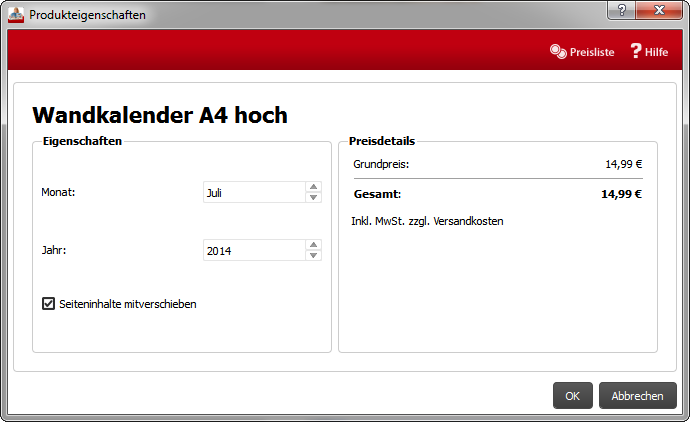
Task: Click into the Monat field showing Juli
Action: click(x=254, y=192)
